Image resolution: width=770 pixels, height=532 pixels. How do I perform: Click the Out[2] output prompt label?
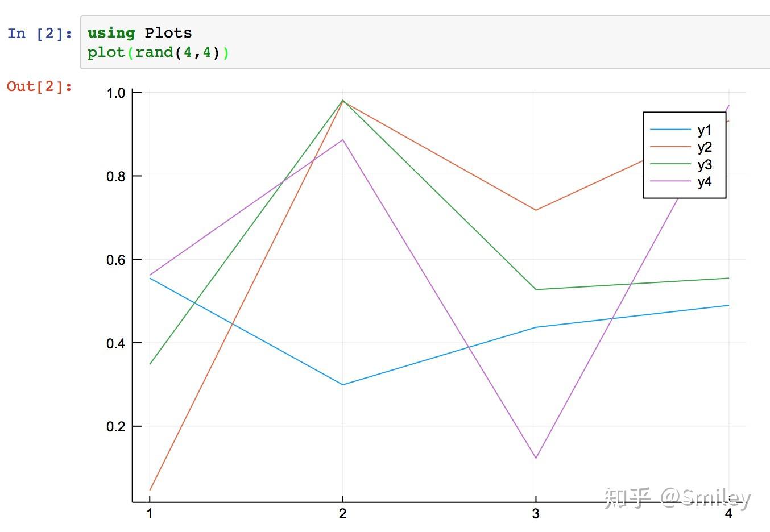point(40,86)
